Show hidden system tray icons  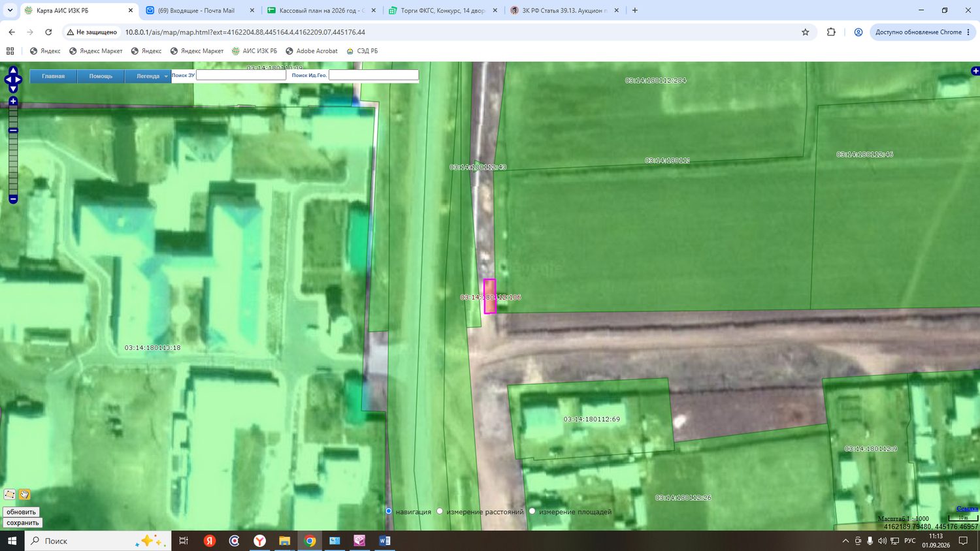[845, 541]
